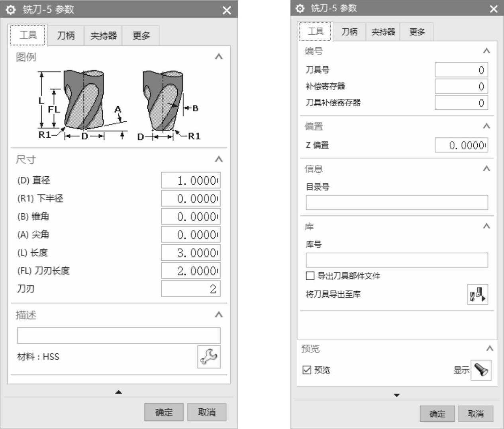Click the 补偿寄存器 input field

[x=461, y=86]
